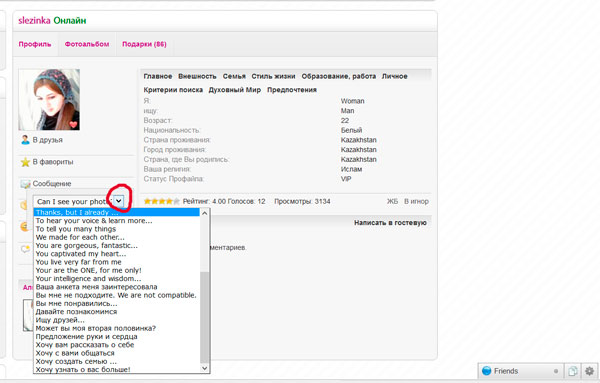The width and height of the screenshot is (600, 383).
Task: Select 'Ищу друзей...' option
Action: 117,320
